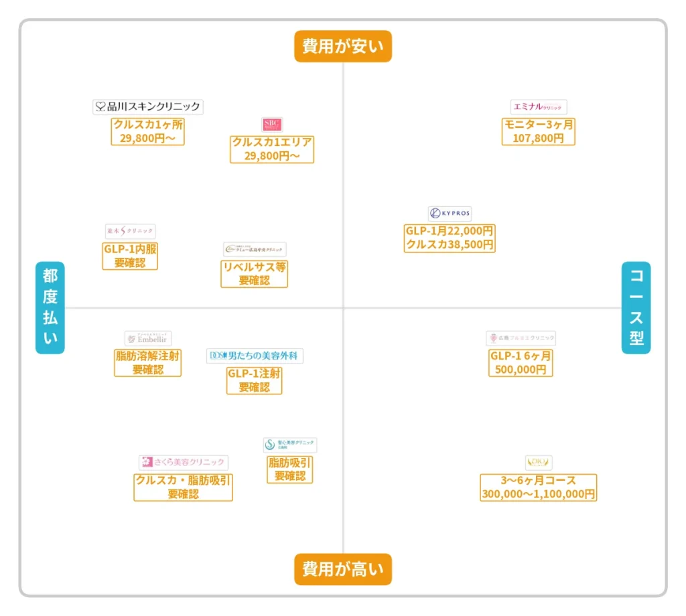
Task: Click the 広島中央クリニック logo
Action: click(255, 249)
